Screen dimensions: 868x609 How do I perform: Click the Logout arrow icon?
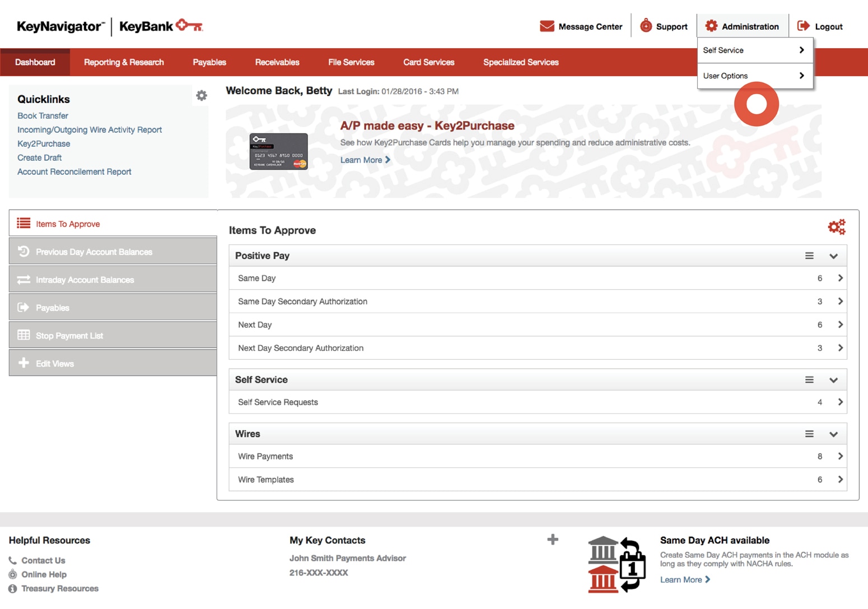[804, 26]
